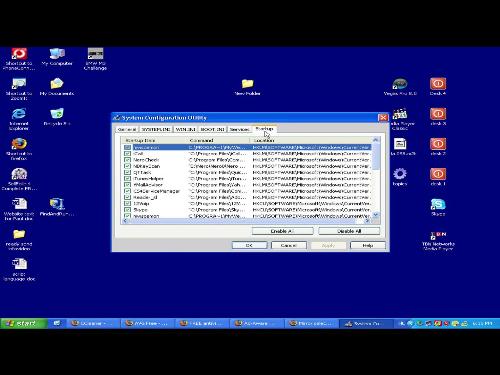Sort by the Location column header
500x375 pixels.
coord(310,140)
